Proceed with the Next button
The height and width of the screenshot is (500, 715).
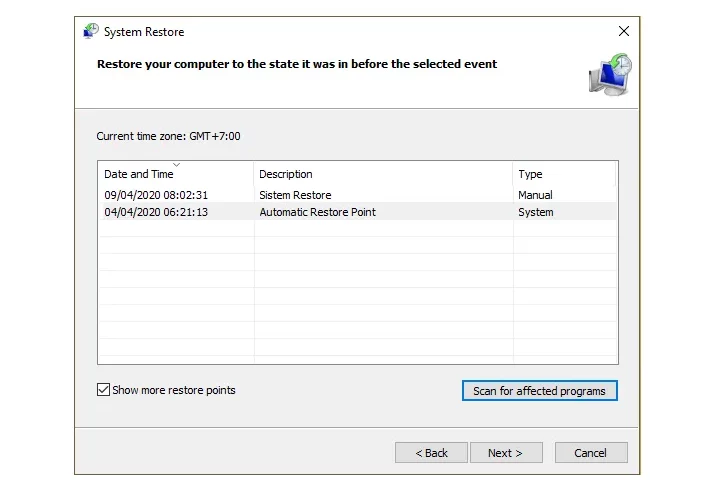pos(506,453)
